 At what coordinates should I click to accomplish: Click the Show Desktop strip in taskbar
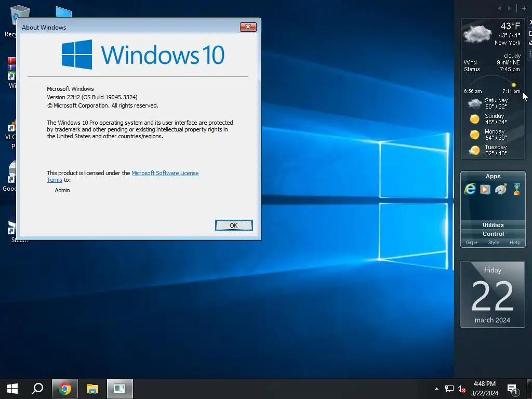tap(530, 389)
